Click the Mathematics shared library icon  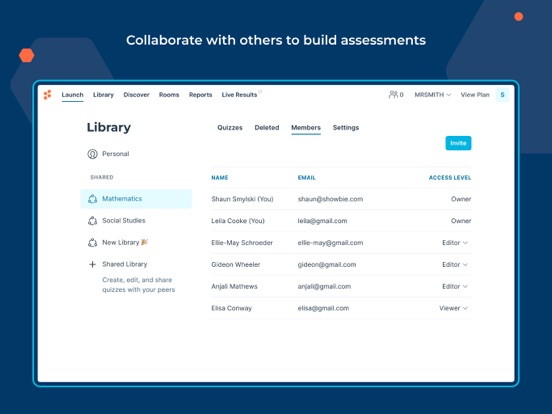(x=92, y=199)
